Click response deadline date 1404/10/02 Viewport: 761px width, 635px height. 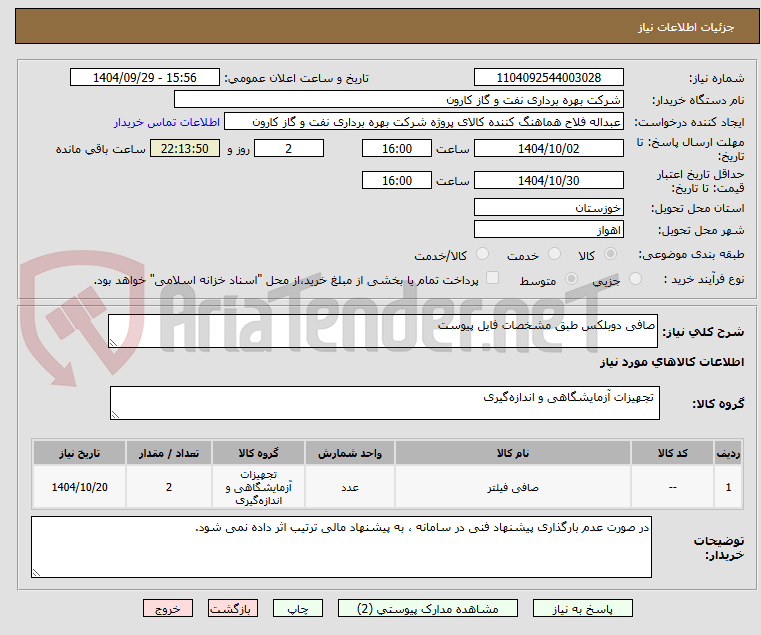548,149
